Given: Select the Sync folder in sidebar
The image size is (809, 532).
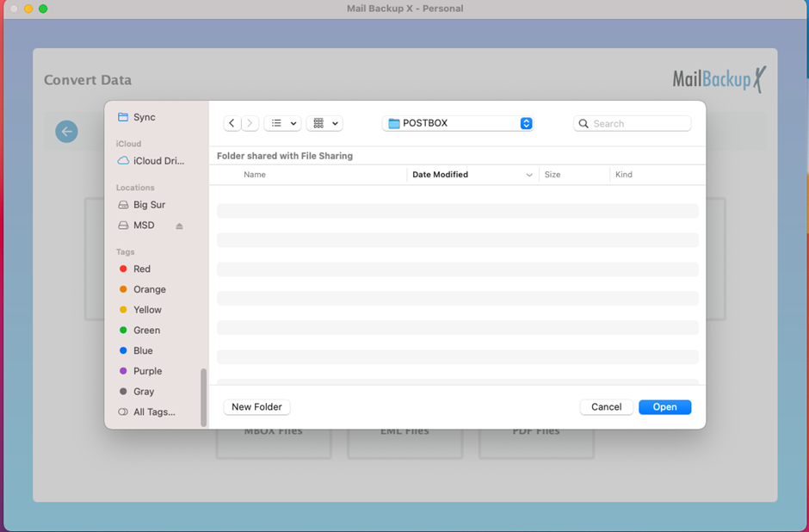Looking at the screenshot, I should [144, 117].
